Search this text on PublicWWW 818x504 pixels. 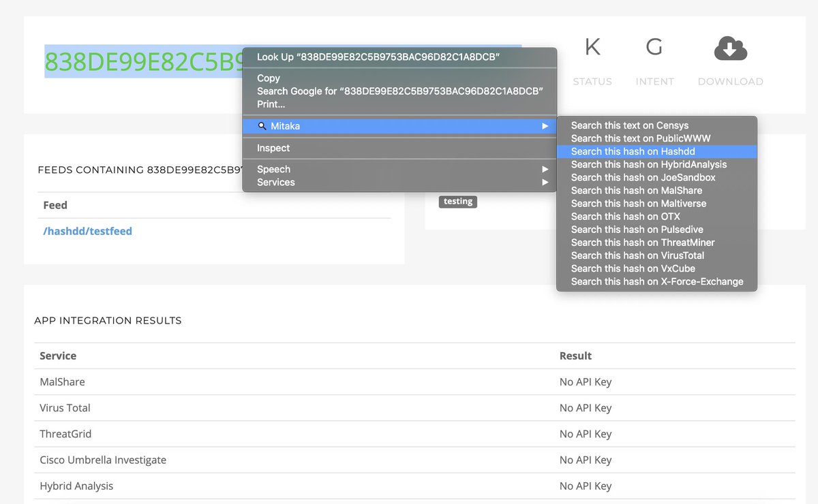656,138
